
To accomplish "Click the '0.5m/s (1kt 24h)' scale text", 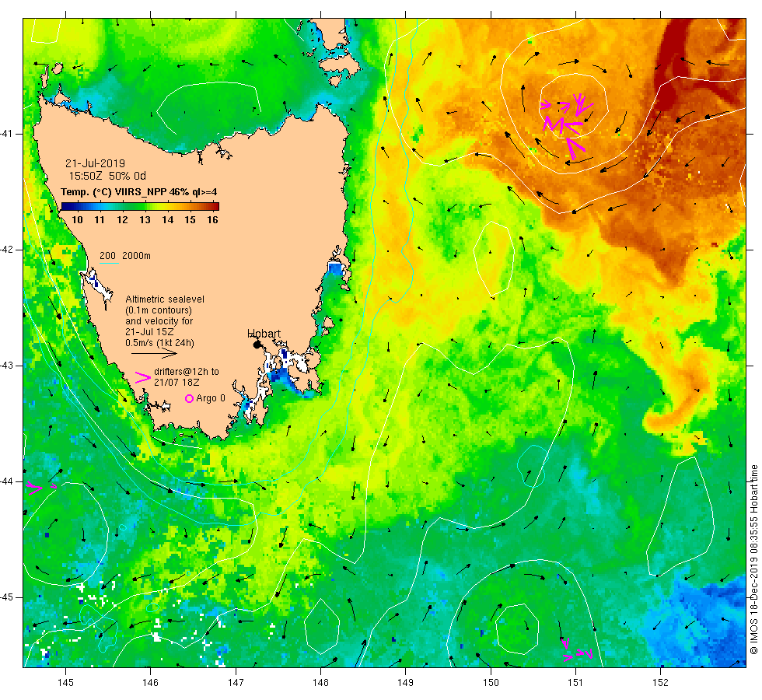I will click(160, 343).
